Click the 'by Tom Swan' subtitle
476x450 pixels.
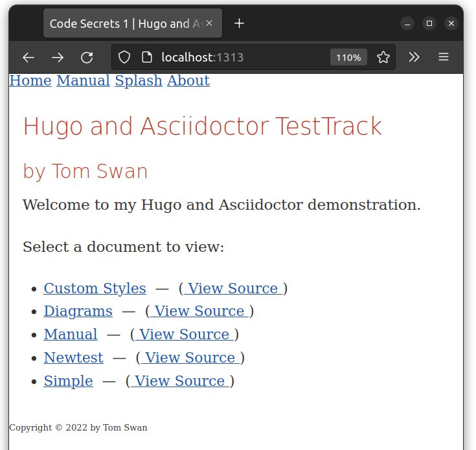85,172
